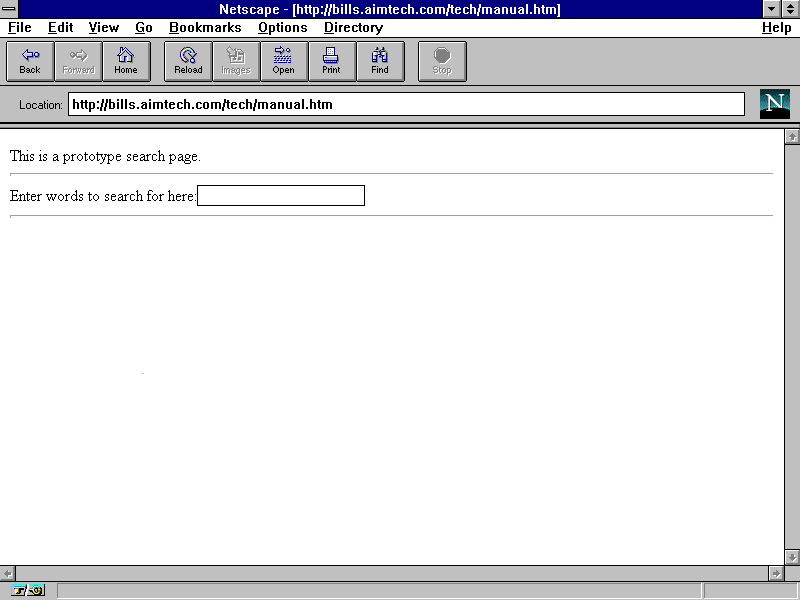The image size is (800, 600).
Task: Print the page using toolbar icon
Action: coord(332,61)
